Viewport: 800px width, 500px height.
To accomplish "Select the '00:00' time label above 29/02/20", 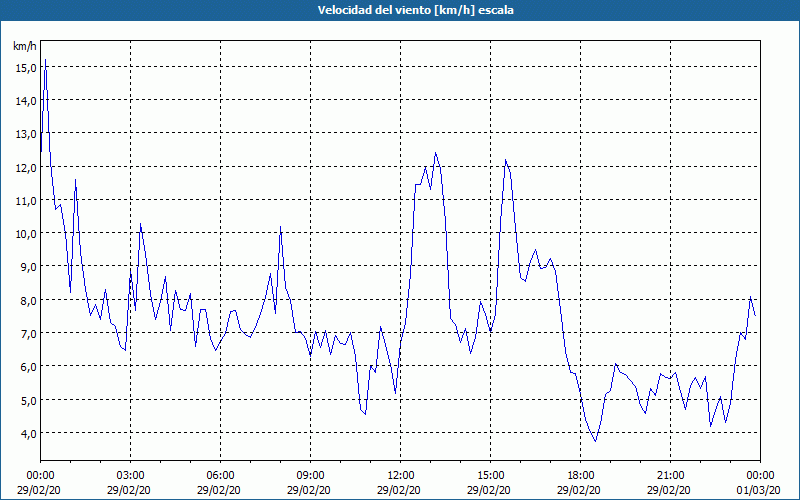I will tap(40, 476).
